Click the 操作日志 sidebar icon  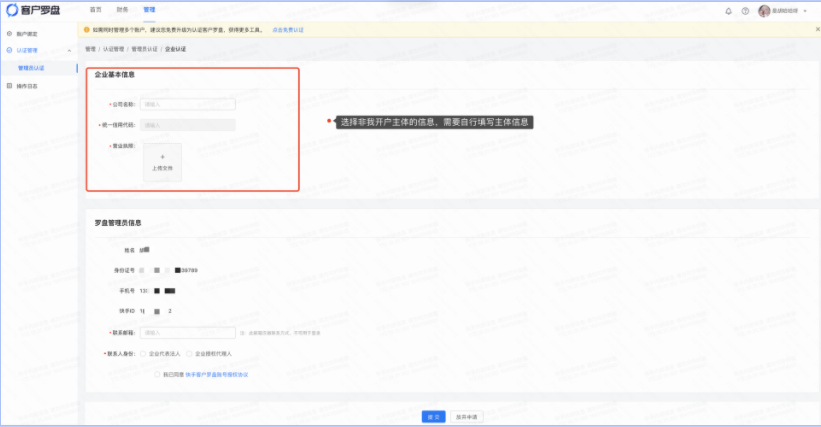tap(9, 86)
